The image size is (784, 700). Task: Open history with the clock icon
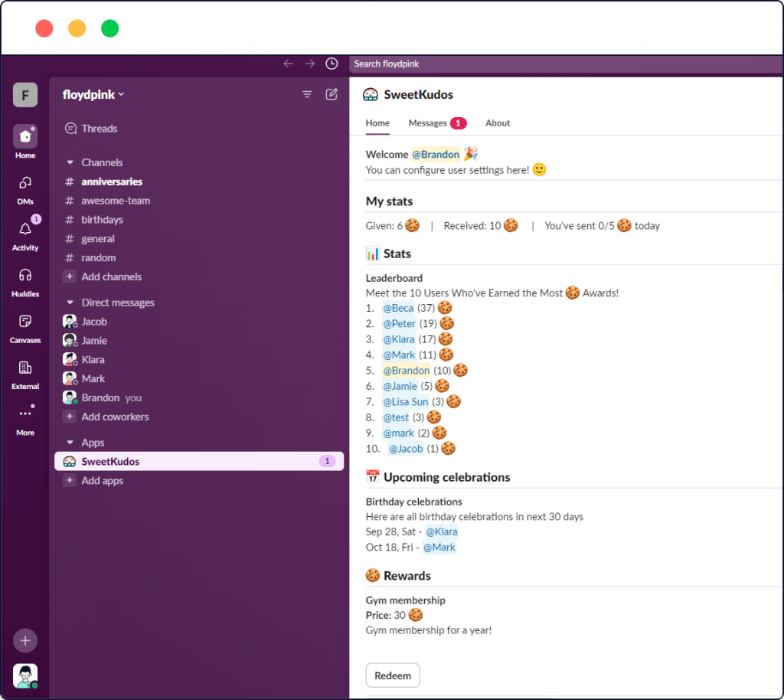pyautogui.click(x=332, y=64)
